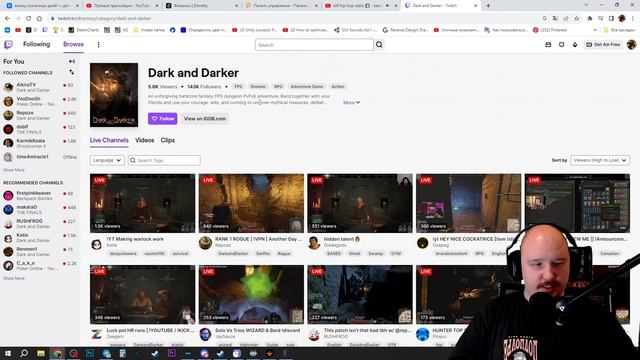Click the Action tag

click(338, 87)
